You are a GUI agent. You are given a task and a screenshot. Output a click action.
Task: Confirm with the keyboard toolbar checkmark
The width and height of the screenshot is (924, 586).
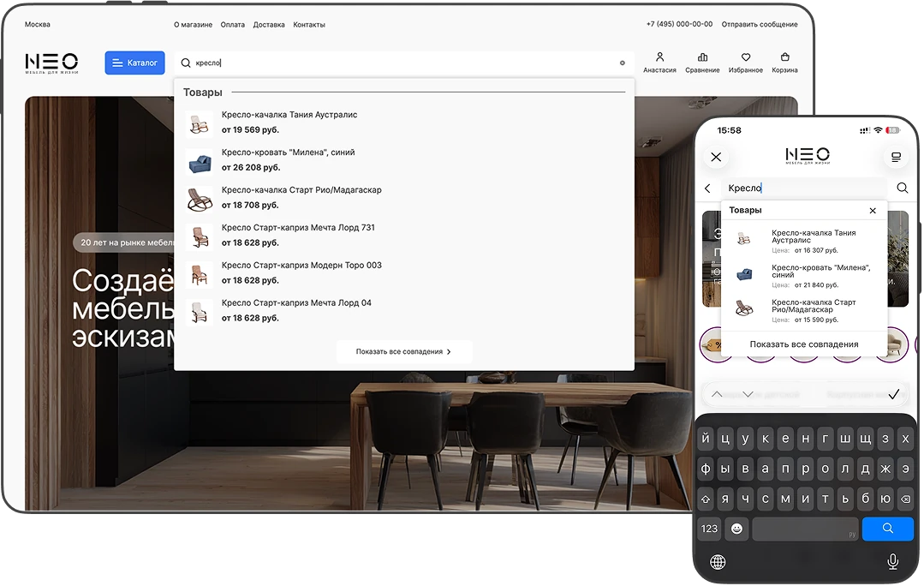[894, 394]
